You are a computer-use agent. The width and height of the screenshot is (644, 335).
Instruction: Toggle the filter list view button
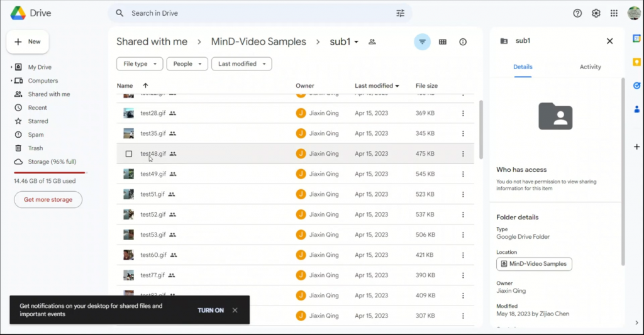[x=422, y=42]
